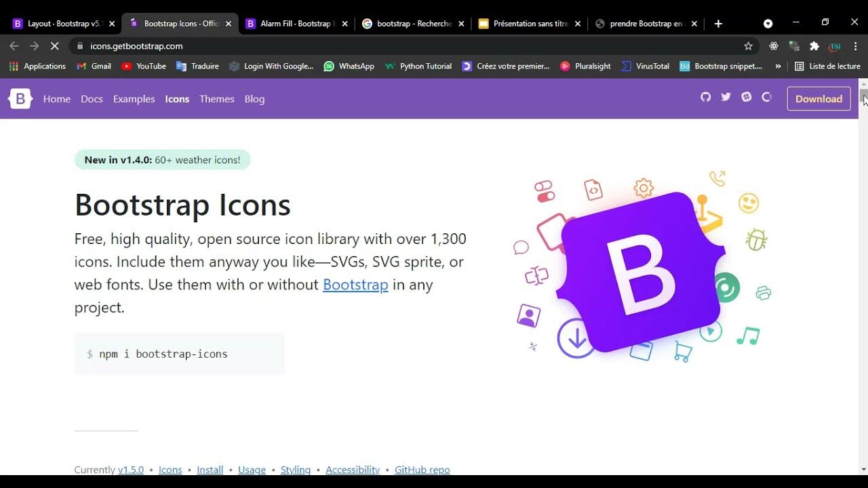Bookmark this page with the star icon
This screenshot has height=488, width=868.
tap(749, 46)
